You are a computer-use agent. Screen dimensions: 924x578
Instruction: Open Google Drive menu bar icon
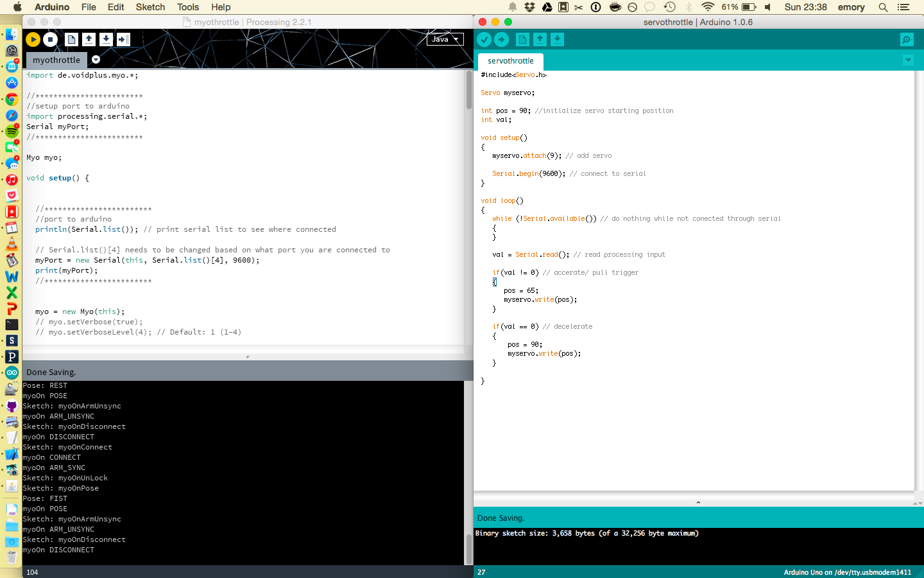click(x=547, y=7)
